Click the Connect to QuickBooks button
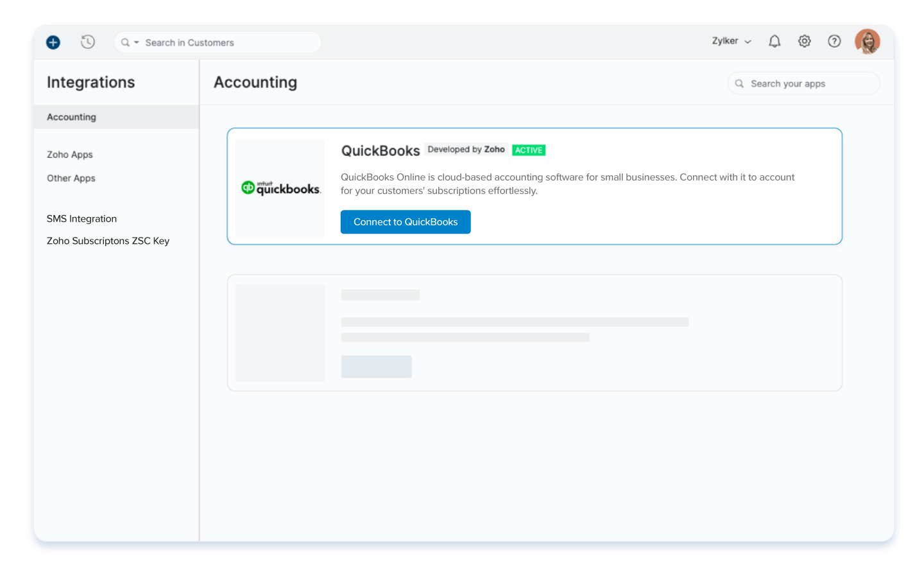Screen dimensions: 924x565 click(406, 222)
